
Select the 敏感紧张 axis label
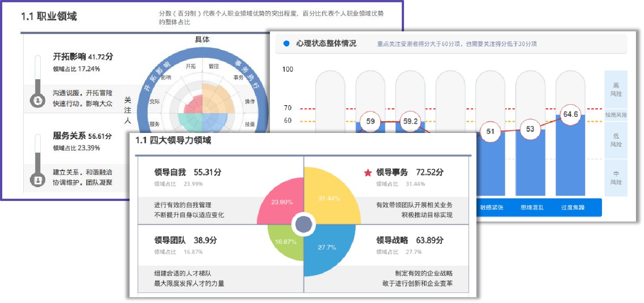[x=492, y=208]
